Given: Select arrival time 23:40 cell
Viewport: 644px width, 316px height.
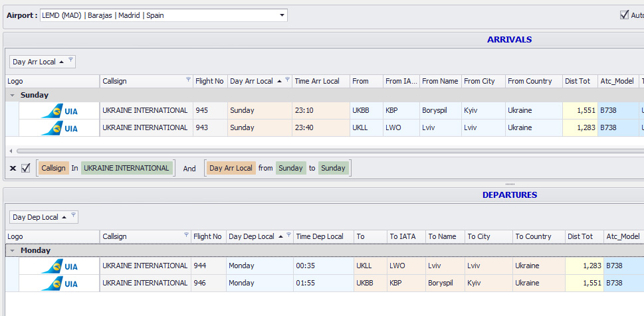Looking at the screenshot, I should click(321, 127).
